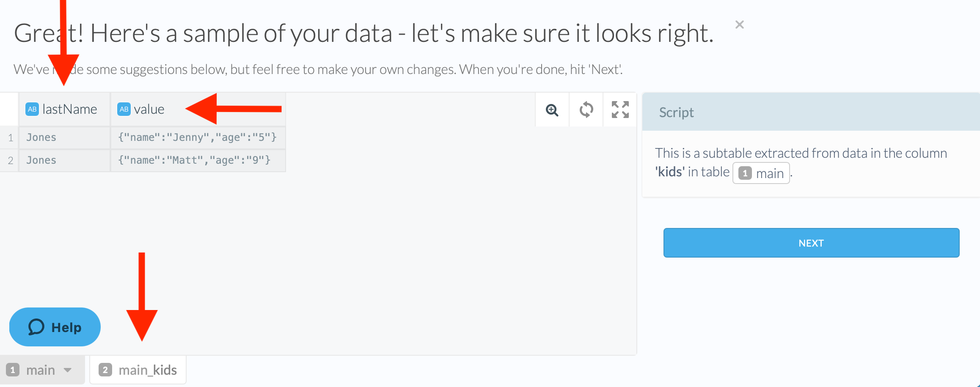Click the AB type icon beside lastName

(x=32, y=109)
